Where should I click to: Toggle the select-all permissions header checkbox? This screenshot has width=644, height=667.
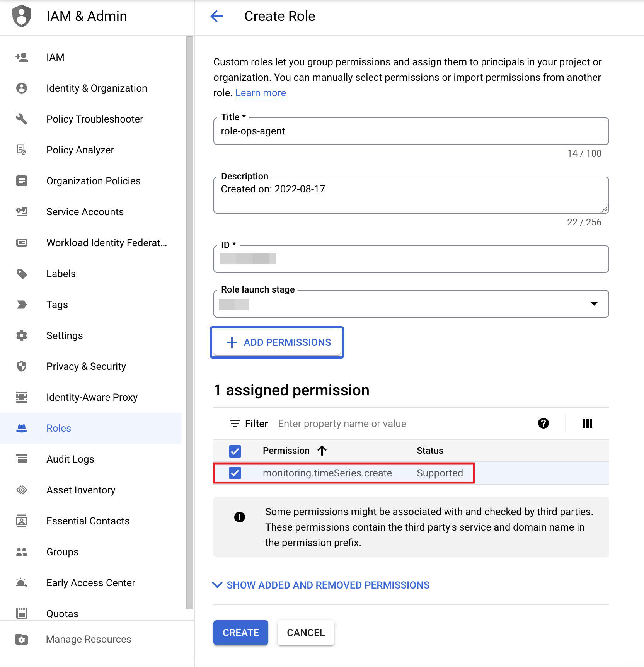coord(235,451)
